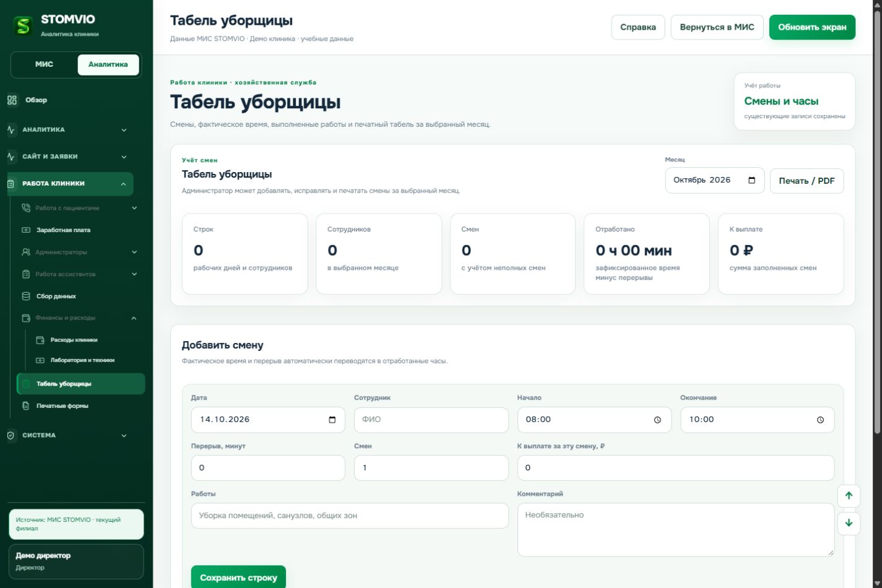Open Печатные формы page
Image resolution: width=882 pixels, height=588 pixels.
click(x=81, y=406)
